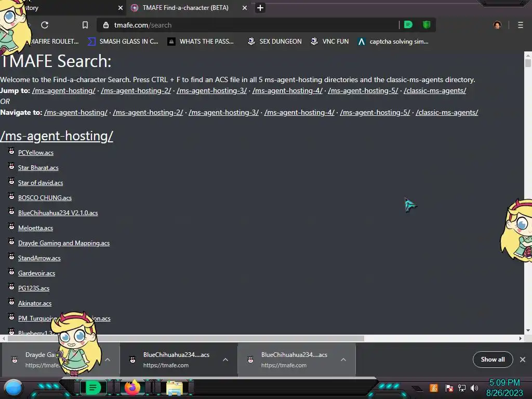Navigate to /ms-agent-hosting/ directory
The height and width of the screenshot is (399, 532).
[x=76, y=112]
